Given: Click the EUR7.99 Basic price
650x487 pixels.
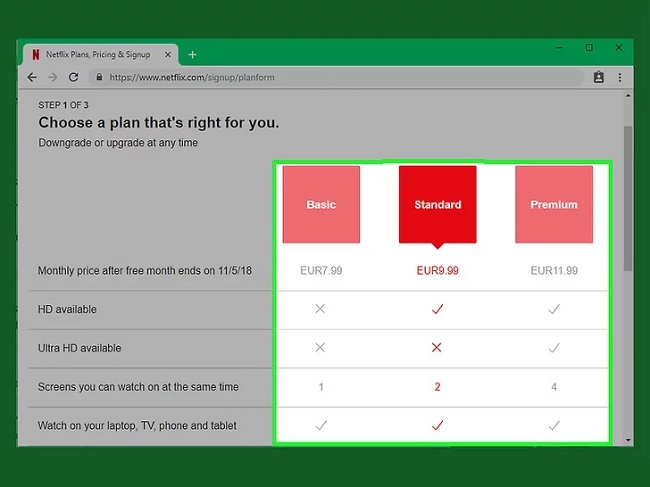Looking at the screenshot, I should pos(321,271).
